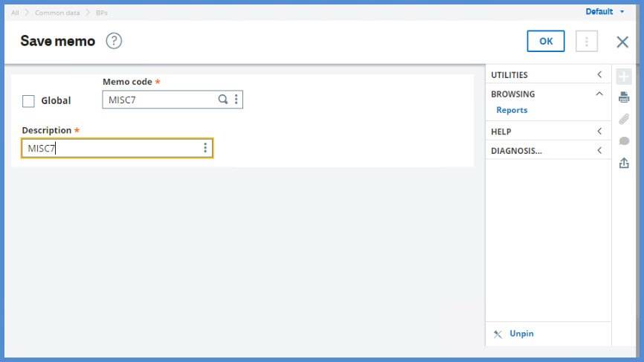644x362 pixels.
Task: Click the comment bubble icon
Action: [x=624, y=141]
